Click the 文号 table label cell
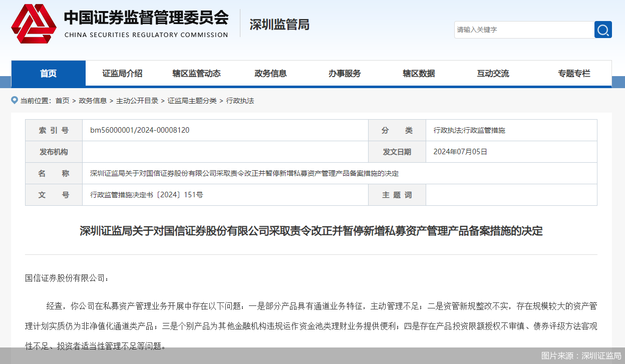The width and height of the screenshot is (625, 364). pyautogui.click(x=54, y=195)
